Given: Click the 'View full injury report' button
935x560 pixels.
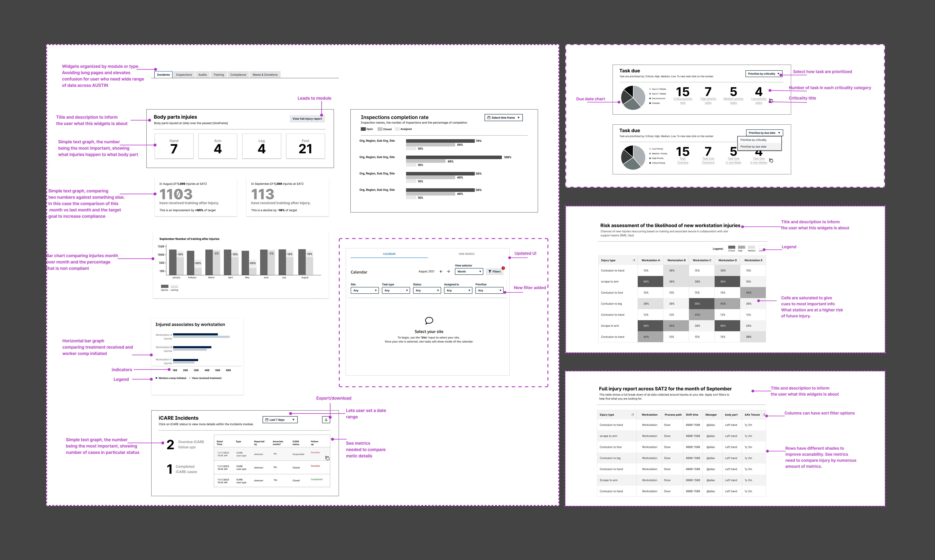Looking at the screenshot, I should click(307, 119).
